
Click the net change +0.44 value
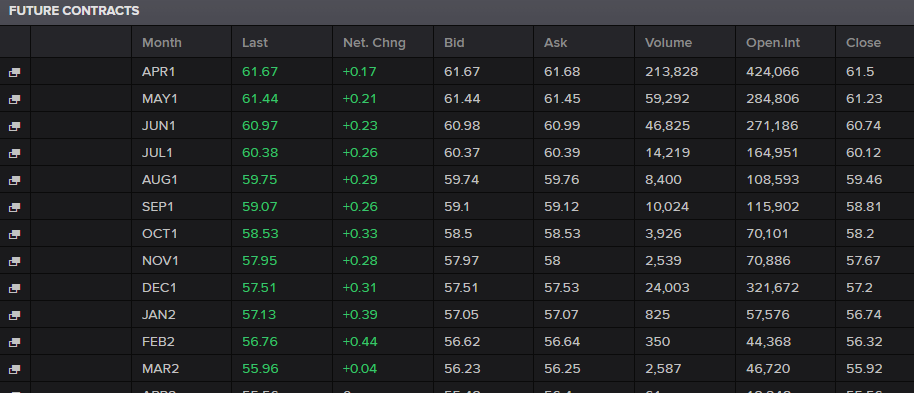click(360, 341)
